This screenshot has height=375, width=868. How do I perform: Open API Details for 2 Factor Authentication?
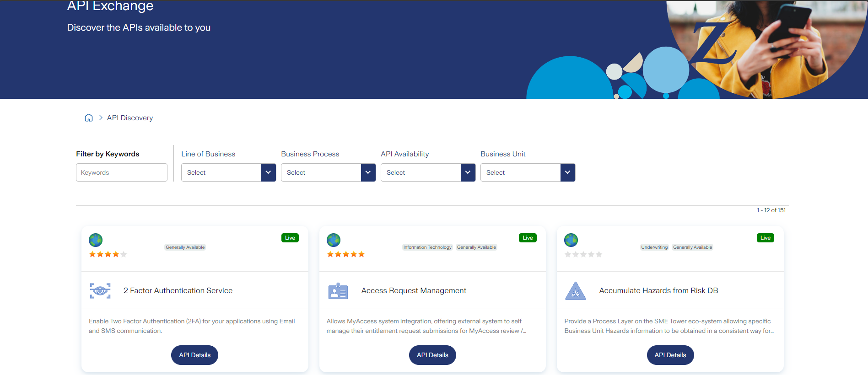pyautogui.click(x=194, y=355)
